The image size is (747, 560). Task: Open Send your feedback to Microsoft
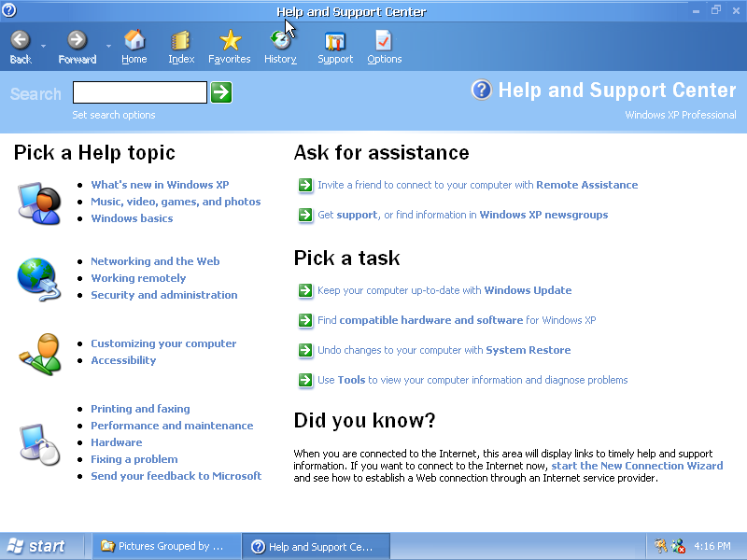176,476
